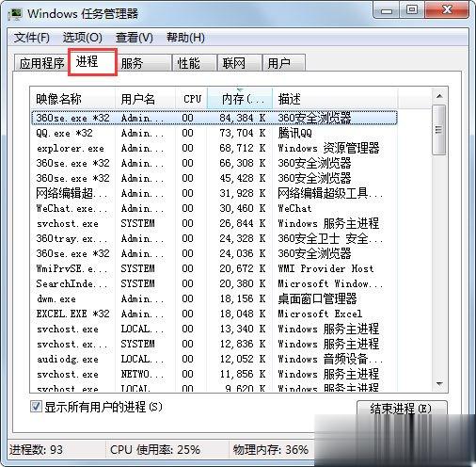
Task: Select the 进程 tab
Action: pos(92,62)
